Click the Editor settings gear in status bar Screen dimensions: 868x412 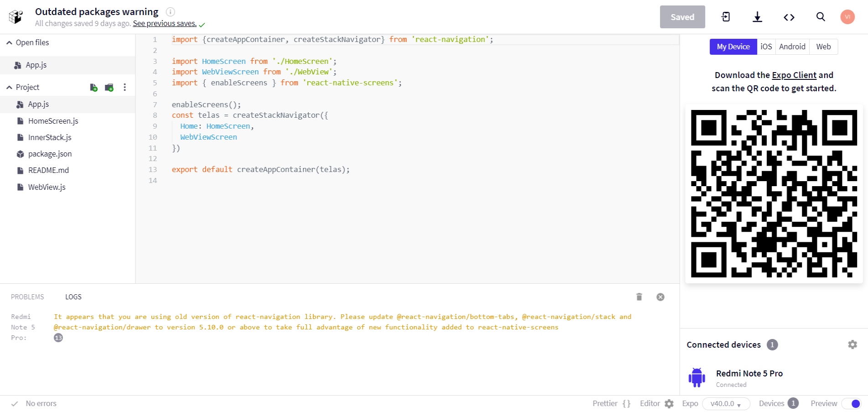pos(669,404)
